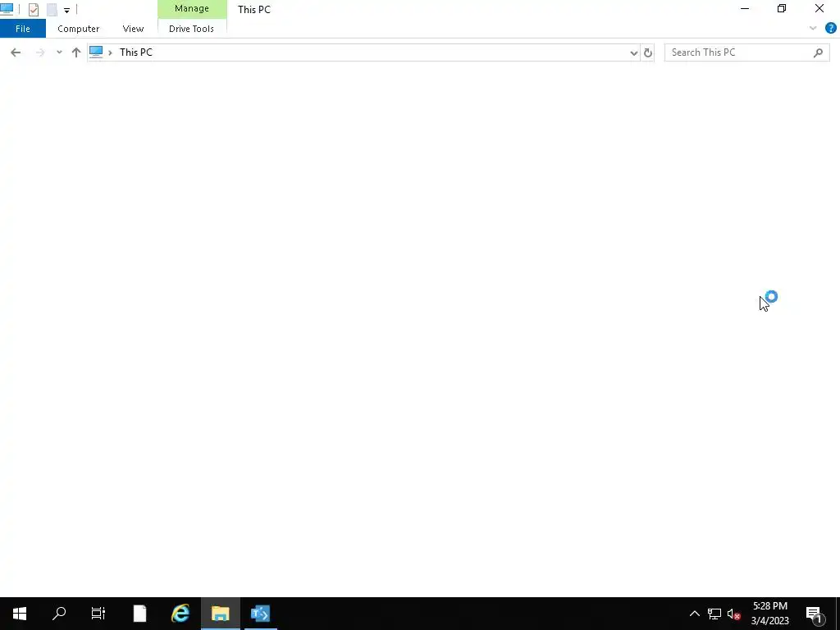This screenshot has width=840, height=630.
Task: Open the File menu tab
Action: 22,29
